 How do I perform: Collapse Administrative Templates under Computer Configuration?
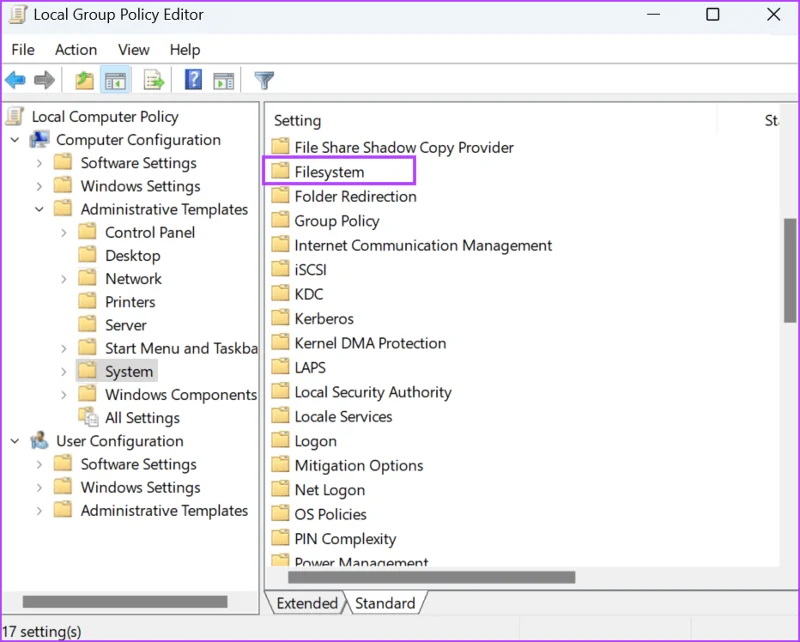[x=39, y=209]
